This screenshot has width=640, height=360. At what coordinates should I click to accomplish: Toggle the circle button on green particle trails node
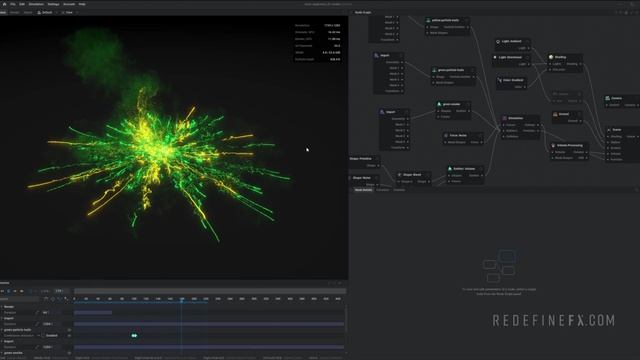(x=473, y=70)
